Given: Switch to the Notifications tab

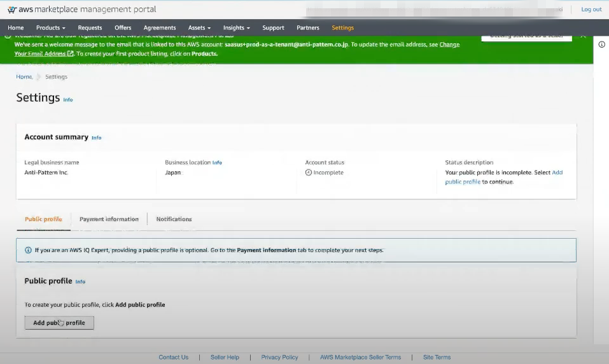Looking at the screenshot, I should [x=174, y=219].
